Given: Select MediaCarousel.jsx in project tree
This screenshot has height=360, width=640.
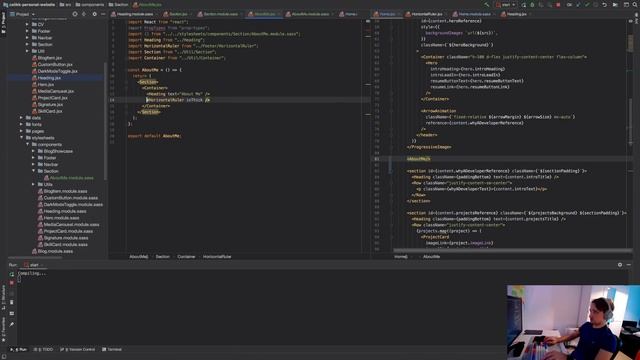Looking at the screenshot, I should click(x=53, y=91).
